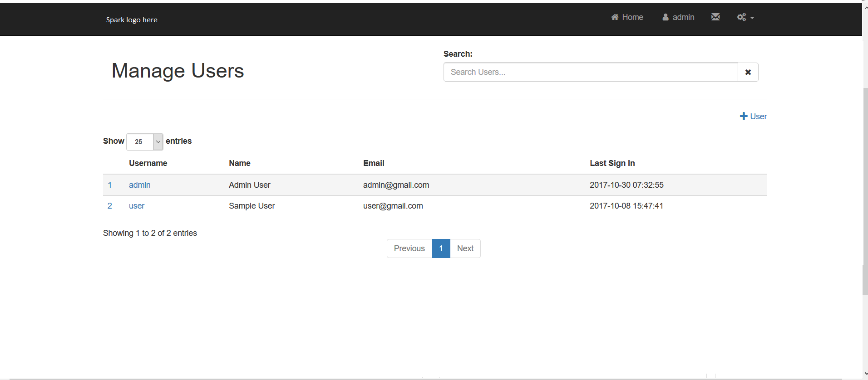Open the admin username link

139,185
